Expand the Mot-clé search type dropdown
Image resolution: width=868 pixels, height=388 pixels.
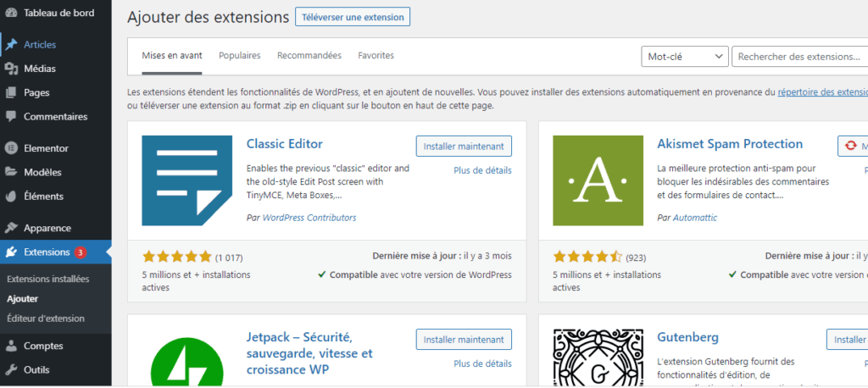point(685,57)
